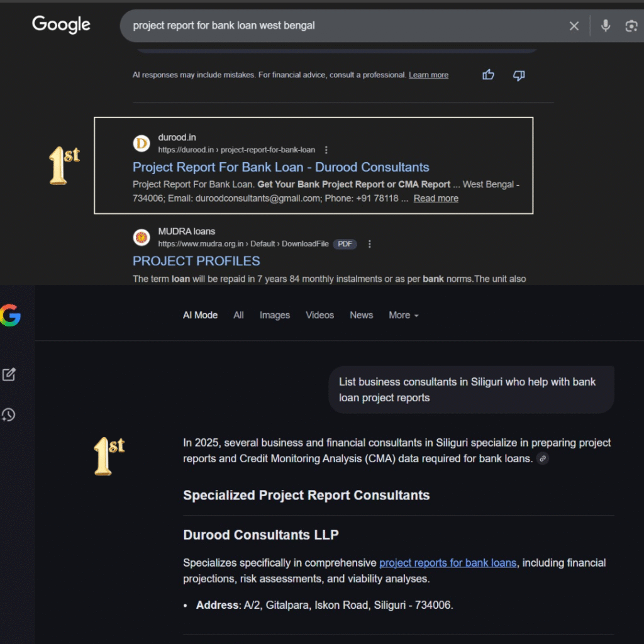Viewport: 644px width, 644px height.
Task: Open options menu for MUDRA loans result
Action: pos(370,244)
